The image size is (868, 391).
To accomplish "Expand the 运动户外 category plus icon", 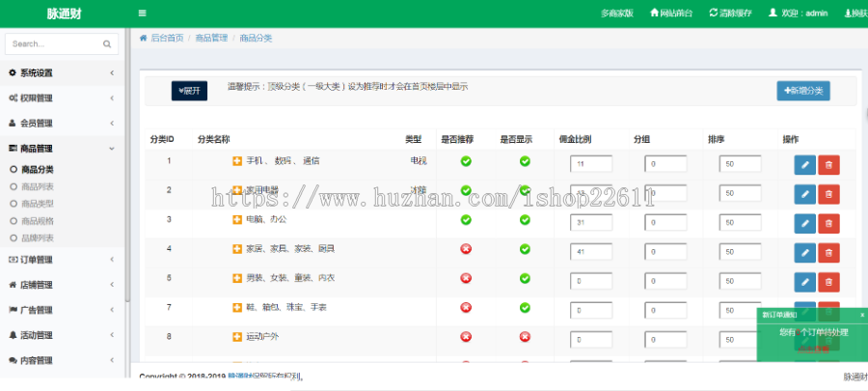I will [x=237, y=336].
